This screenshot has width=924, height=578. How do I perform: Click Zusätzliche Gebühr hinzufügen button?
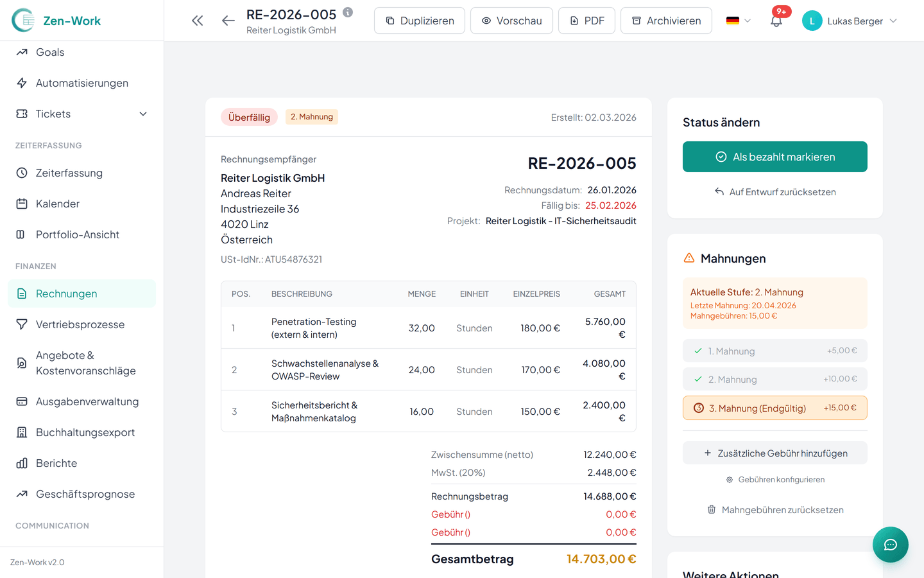(x=775, y=453)
